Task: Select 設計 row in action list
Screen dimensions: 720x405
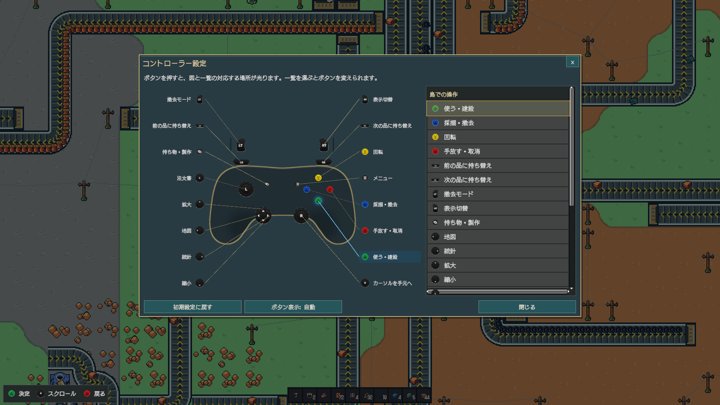Action: pyautogui.click(x=498, y=251)
